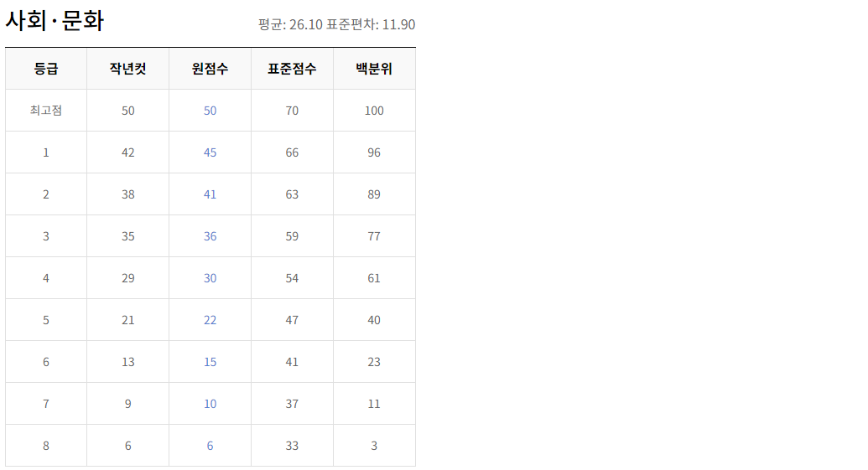
Task: Open the blue 원점수 15 link
Action: pos(210,362)
